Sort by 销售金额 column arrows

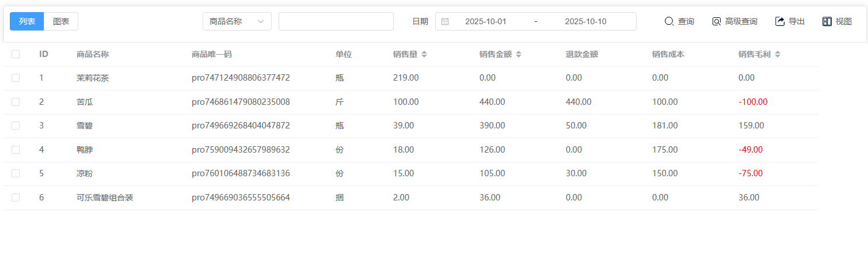pyautogui.click(x=518, y=54)
